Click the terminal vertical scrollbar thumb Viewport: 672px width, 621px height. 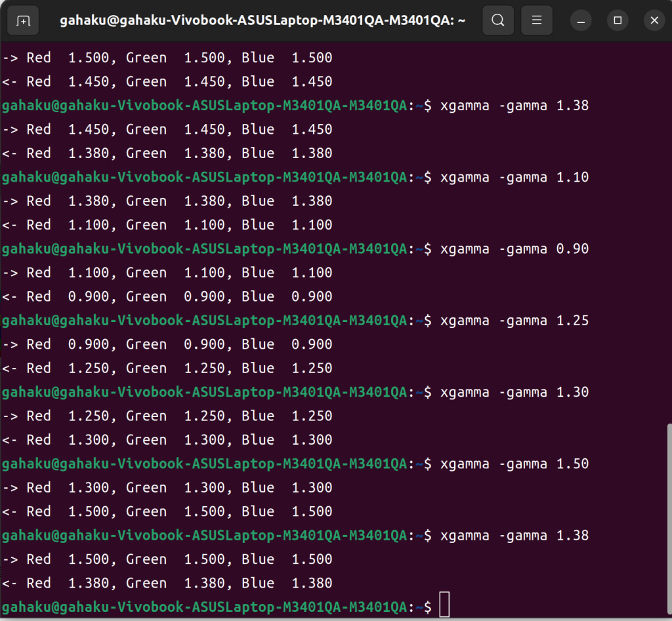click(669, 519)
